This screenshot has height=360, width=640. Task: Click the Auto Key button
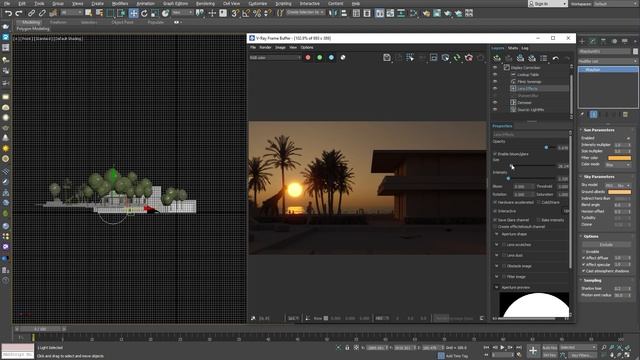[x=549, y=348]
